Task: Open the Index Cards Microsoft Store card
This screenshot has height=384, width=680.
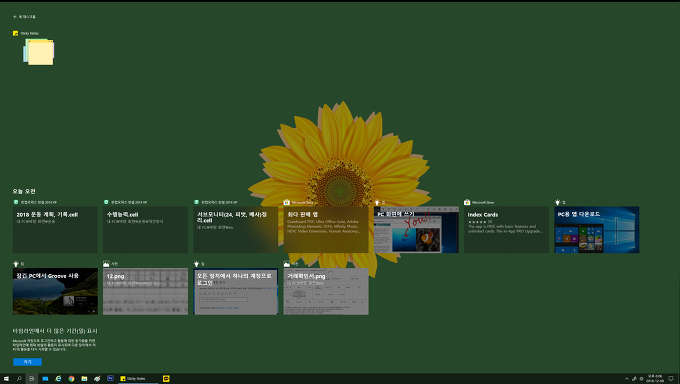Action: [x=506, y=230]
